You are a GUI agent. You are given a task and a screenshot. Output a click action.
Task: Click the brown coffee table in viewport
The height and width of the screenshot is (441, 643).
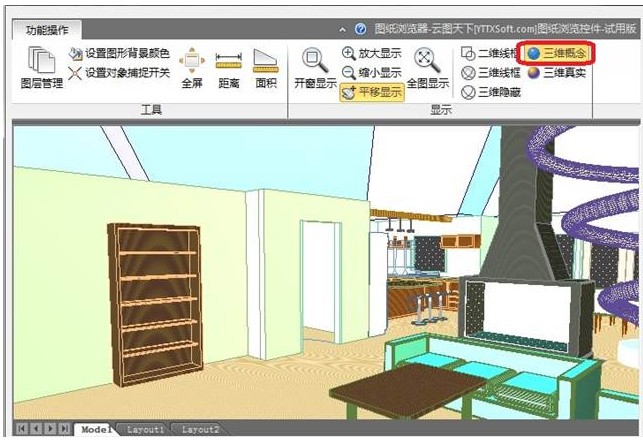pyautogui.click(x=408, y=390)
